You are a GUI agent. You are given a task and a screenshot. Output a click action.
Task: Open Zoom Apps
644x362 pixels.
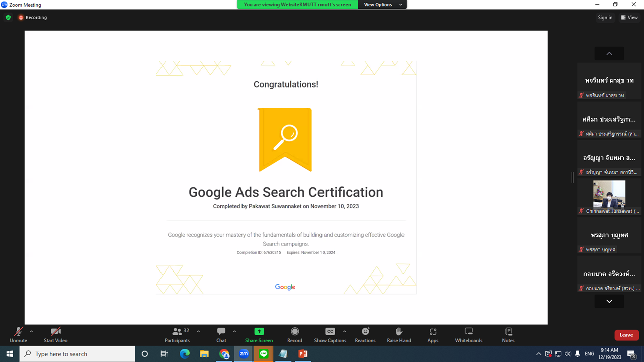click(x=433, y=335)
